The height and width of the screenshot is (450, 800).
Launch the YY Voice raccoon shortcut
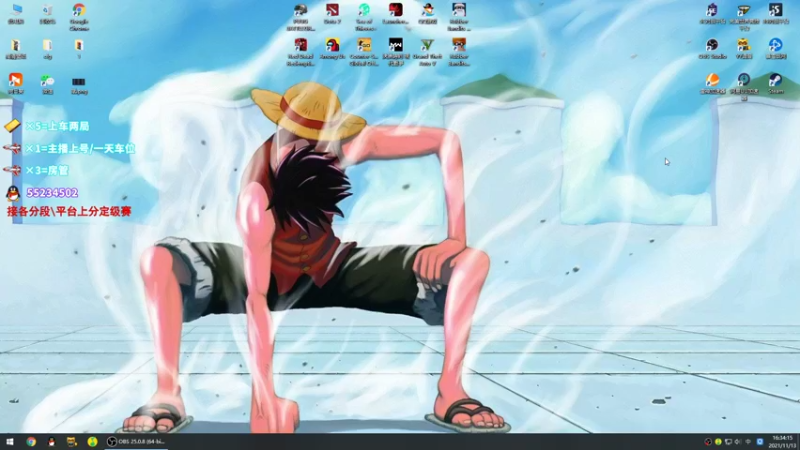744,49
